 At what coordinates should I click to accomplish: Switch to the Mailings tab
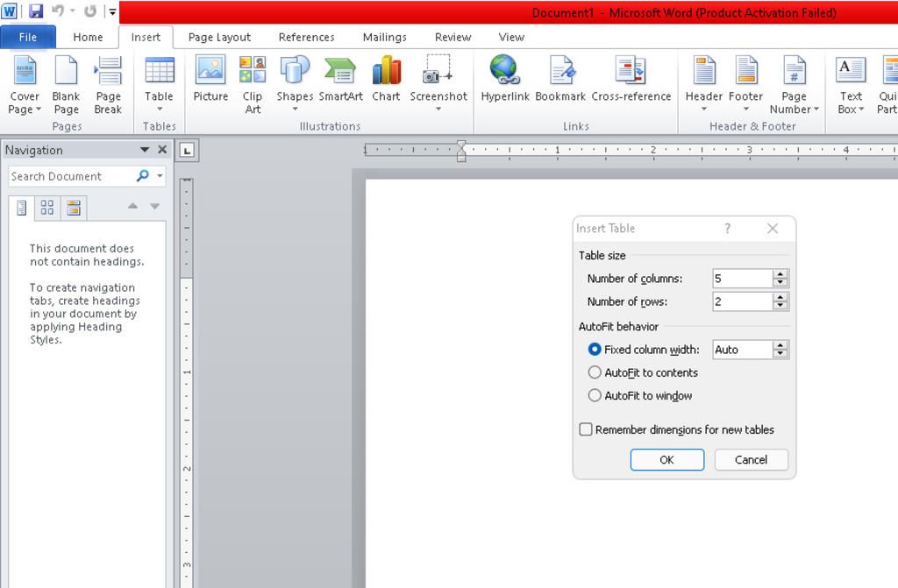click(x=384, y=37)
